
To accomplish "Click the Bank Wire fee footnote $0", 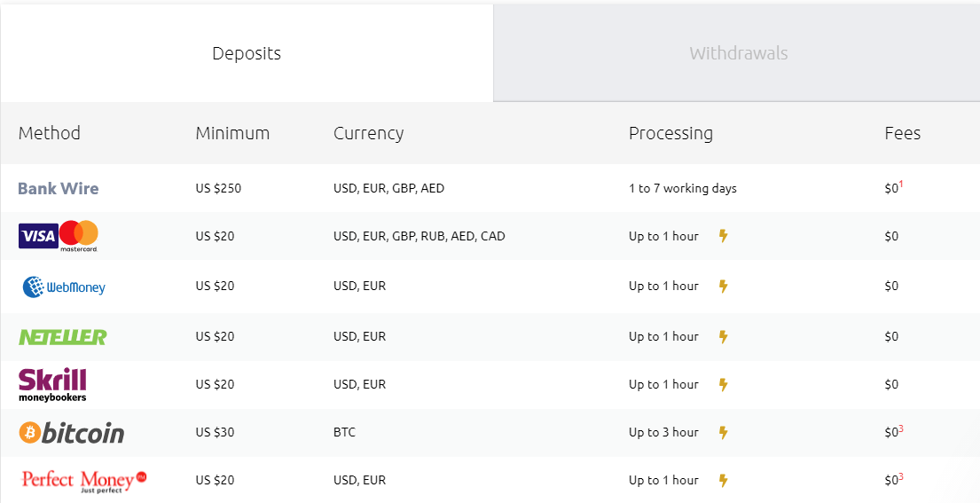I will [x=894, y=187].
